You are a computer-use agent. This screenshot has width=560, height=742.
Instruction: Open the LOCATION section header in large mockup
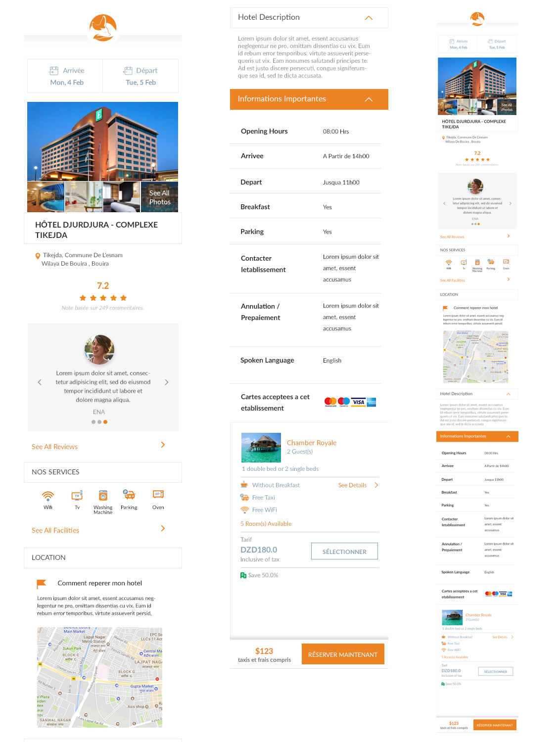(x=103, y=557)
